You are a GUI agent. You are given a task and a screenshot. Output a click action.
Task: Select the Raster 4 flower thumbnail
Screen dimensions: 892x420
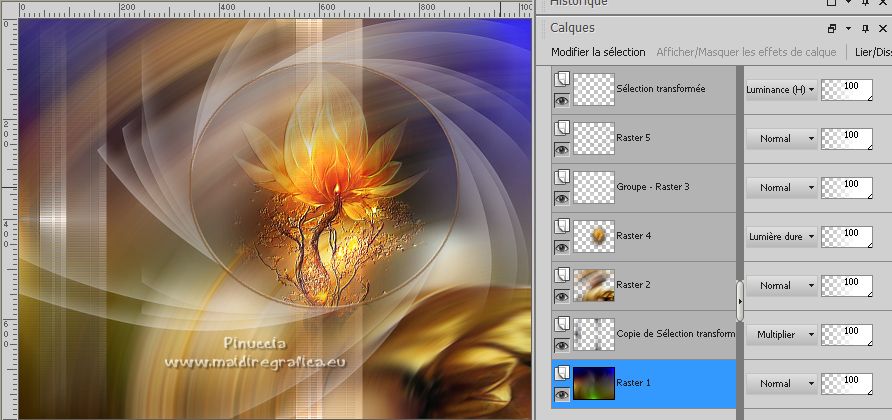[x=594, y=236]
